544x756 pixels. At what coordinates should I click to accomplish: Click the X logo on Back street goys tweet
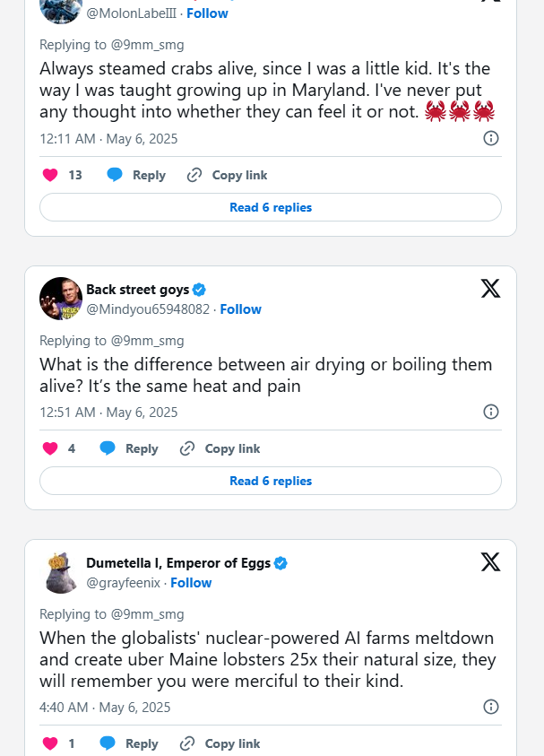490,289
